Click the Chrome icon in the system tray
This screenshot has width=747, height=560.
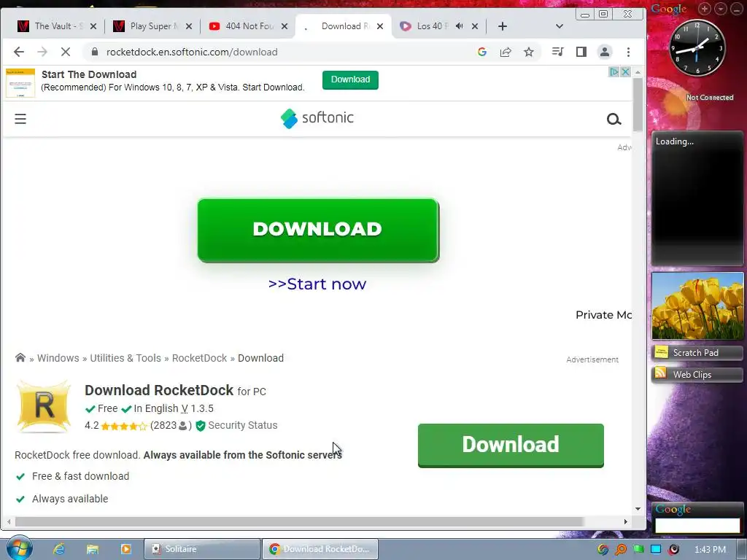pyautogui.click(x=603, y=550)
